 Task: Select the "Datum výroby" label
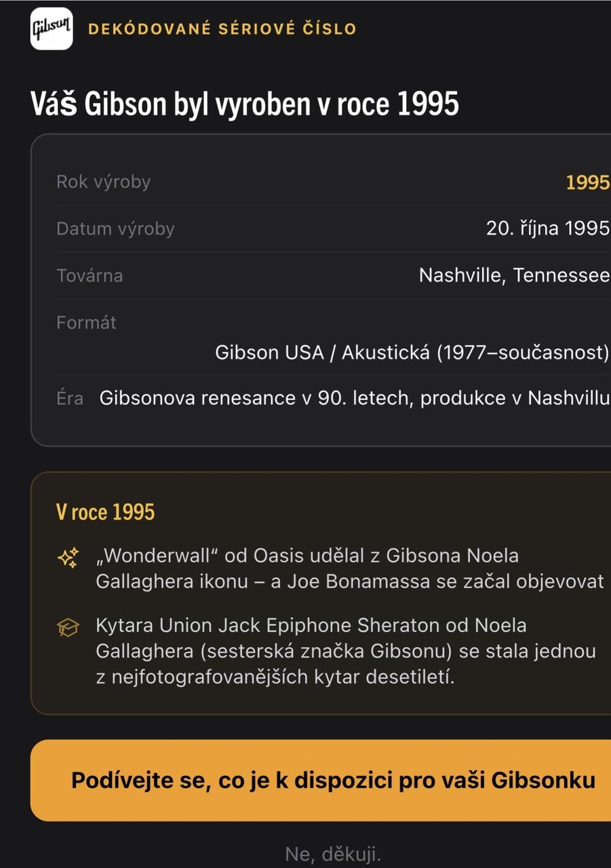(115, 229)
